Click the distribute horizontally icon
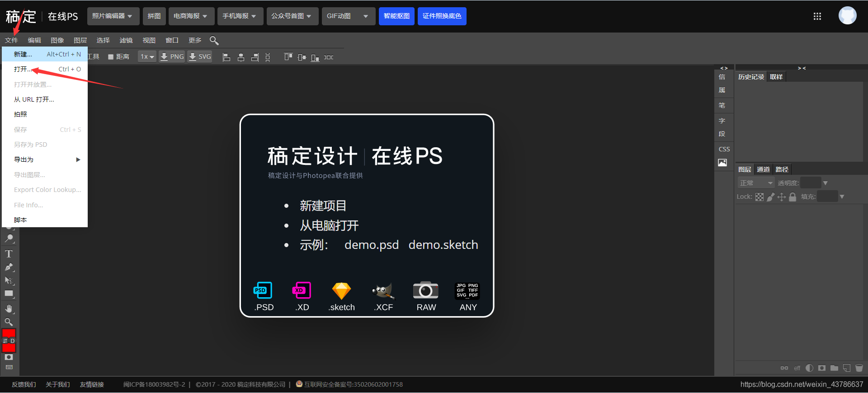The height and width of the screenshot is (393, 868). pyautogui.click(x=329, y=57)
